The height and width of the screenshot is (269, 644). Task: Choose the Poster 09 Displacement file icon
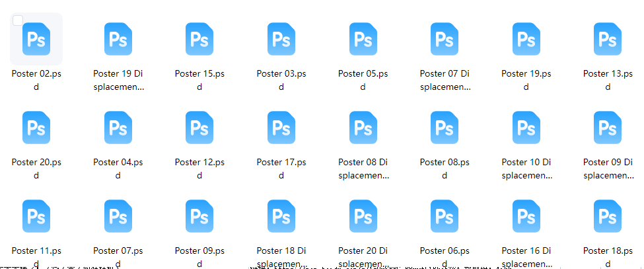(x=608, y=128)
